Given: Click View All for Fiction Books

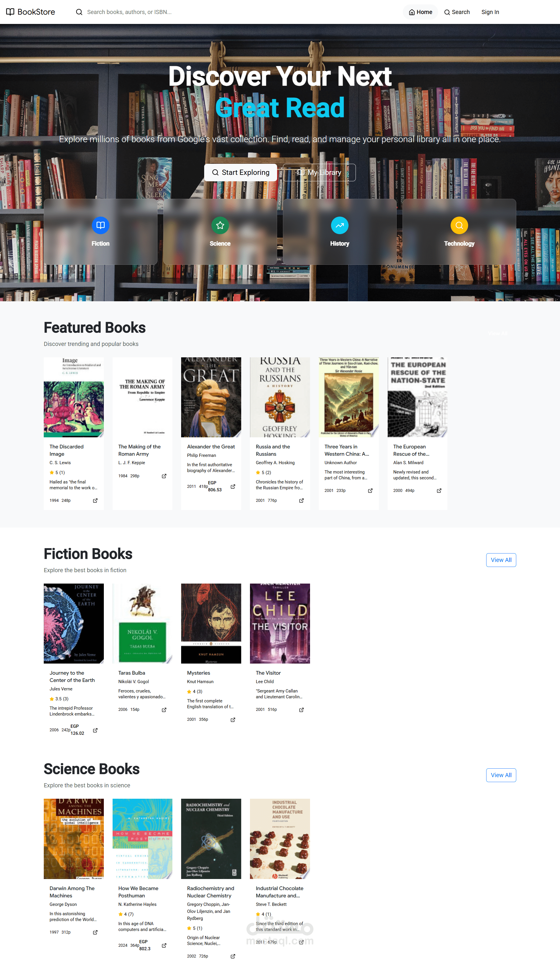Looking at the screenshot, I should click(501, 560).
